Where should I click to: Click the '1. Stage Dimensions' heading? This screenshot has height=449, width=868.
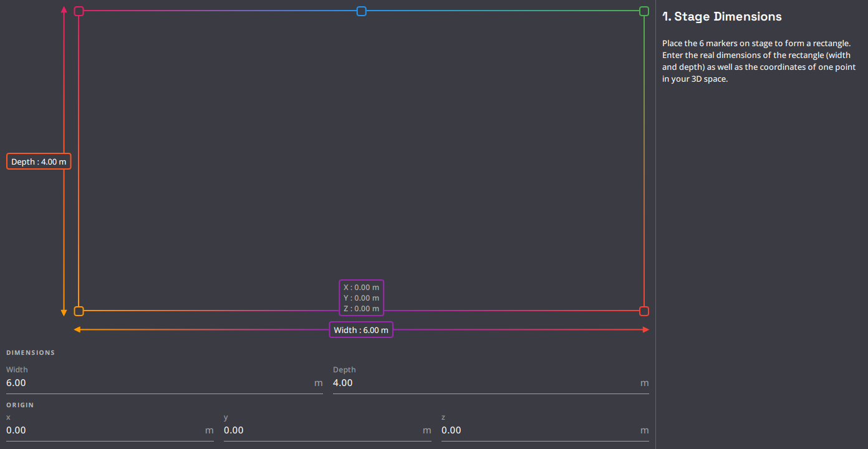pyautogui.click(x=722, y=17)
